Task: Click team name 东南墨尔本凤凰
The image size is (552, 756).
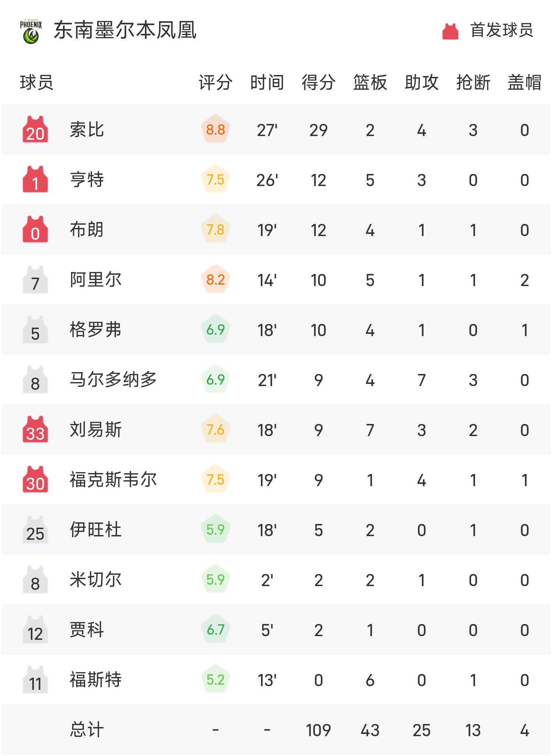Action: point(125,30)
